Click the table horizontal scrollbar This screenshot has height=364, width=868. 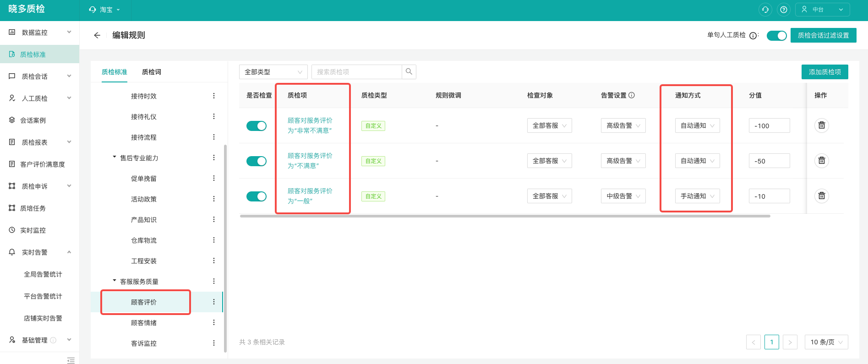pos(505,216)
